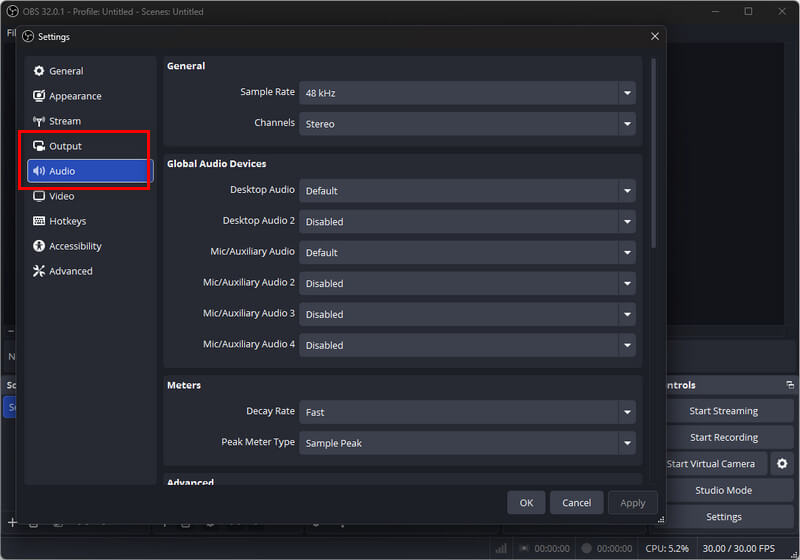This screenshot has height=560, width=800.
Task: Click the Controls dock pop-out icon
Action: pyautogui.click(x=790, y=385)
